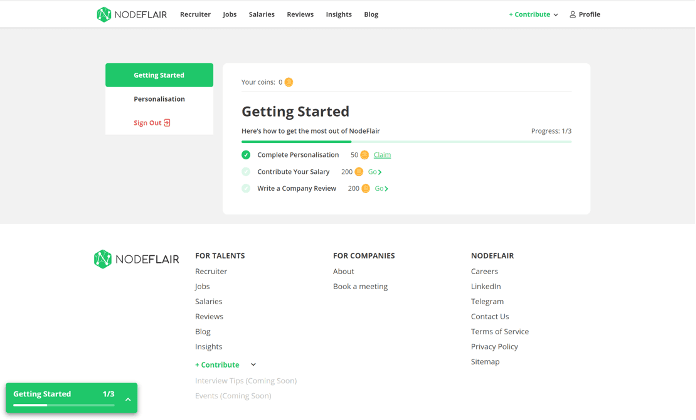Open the Telegram footer link
This screenshot has width=696, height=420.
(x=487, y=301)
